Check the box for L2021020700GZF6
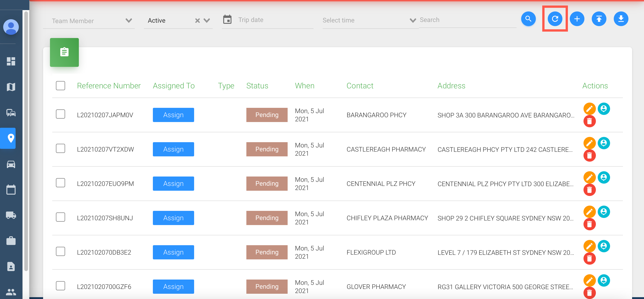644x299 pixels. pos(61,286)
